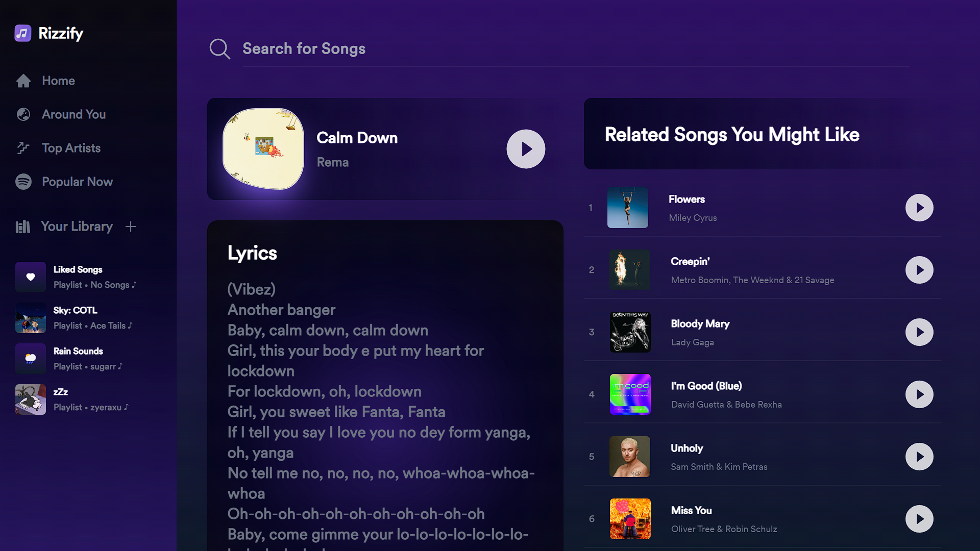Click the search magnifier icon
The height and width of the screenshot is (551, 980).
[x=219, y=48]
